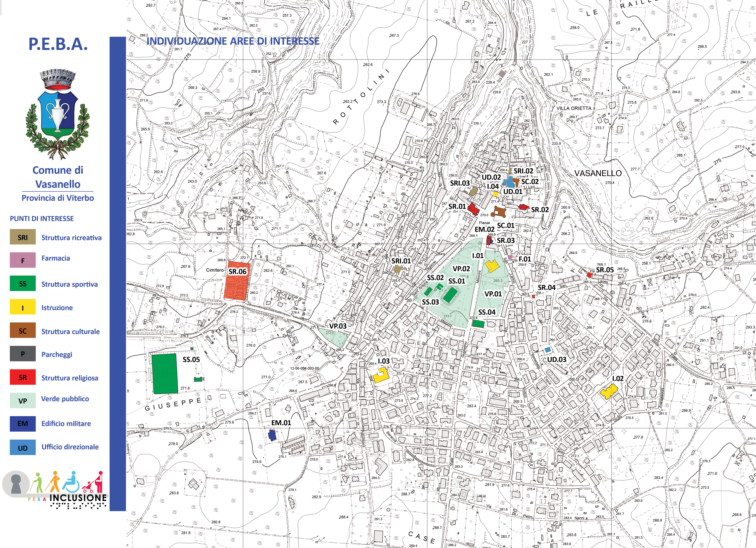
Task: Click the Ufficio direzionale legend label
Action: coord(70,447)
